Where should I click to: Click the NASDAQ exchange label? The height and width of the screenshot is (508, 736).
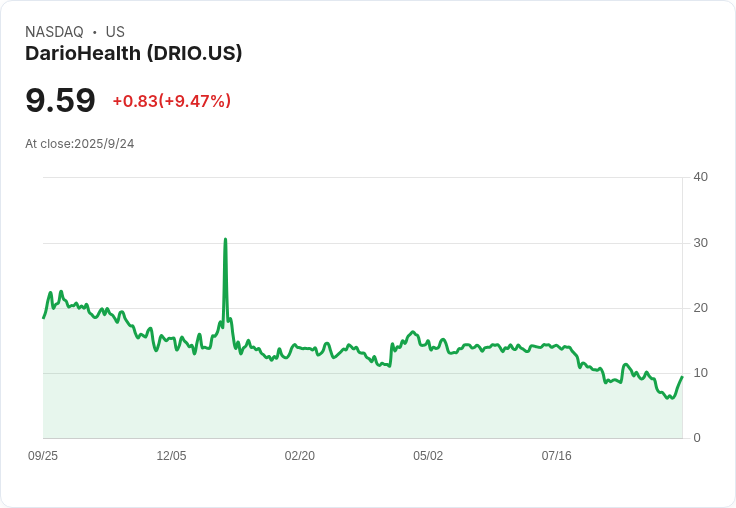tap(54, 32)
